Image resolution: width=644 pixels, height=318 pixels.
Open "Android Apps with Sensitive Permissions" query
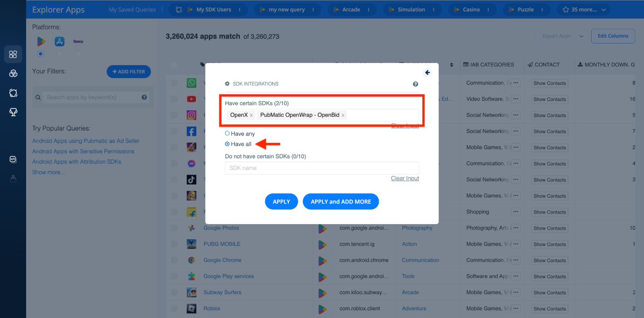(83, 151)
